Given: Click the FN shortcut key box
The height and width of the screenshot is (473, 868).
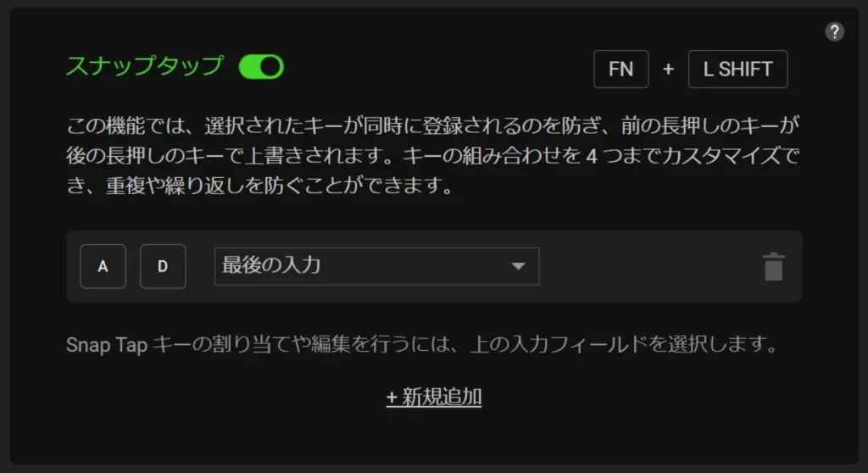Looking at the screenshot, I should pos(620,70).
